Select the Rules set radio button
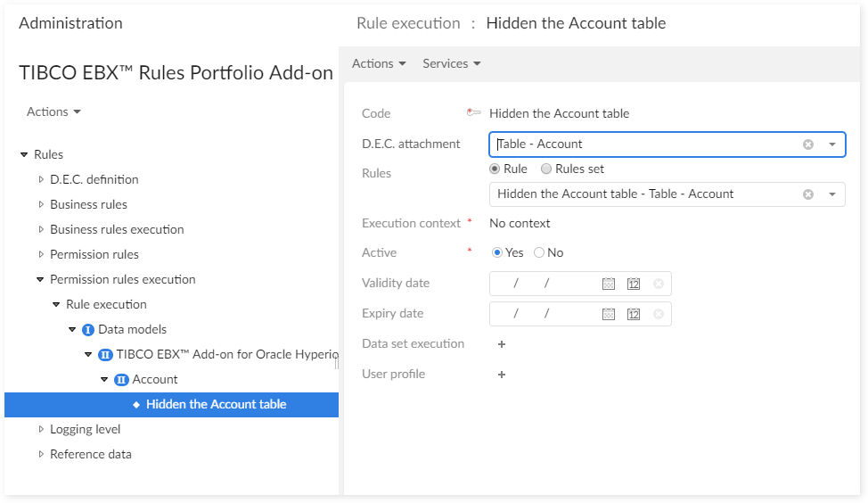The height and width of the screenshot is (503, 868). [x=545, y=169]
